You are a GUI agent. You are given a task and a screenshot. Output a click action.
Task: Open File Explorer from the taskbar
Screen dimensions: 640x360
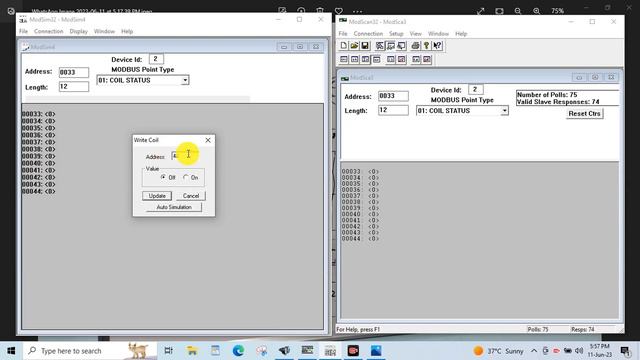[x=192, y=351]
